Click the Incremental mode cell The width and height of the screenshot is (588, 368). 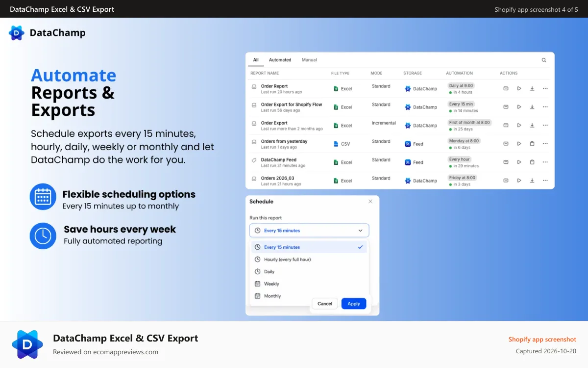point(384,123)
